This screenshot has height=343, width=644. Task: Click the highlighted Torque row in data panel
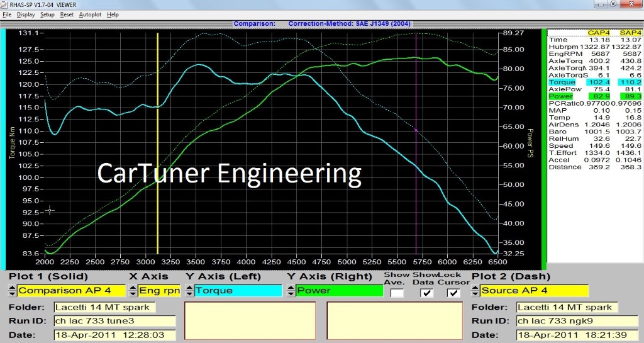pos(595,82)
